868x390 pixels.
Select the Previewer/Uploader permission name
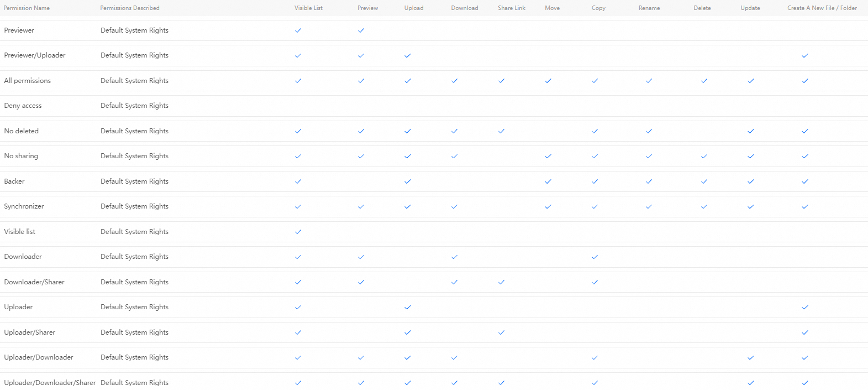tap(35, 55)
